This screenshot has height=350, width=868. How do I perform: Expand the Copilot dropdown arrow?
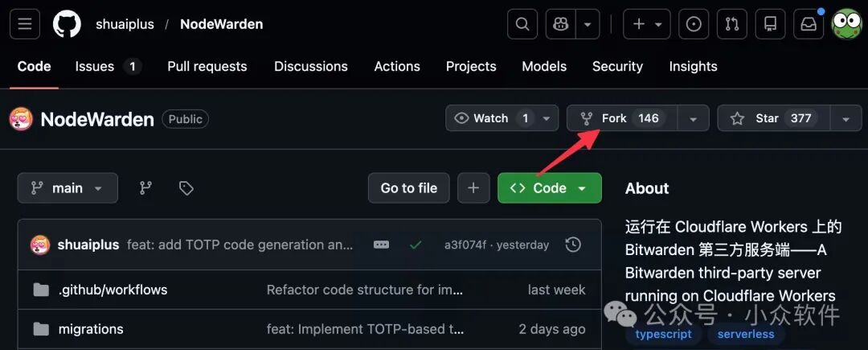pos(588,24)
